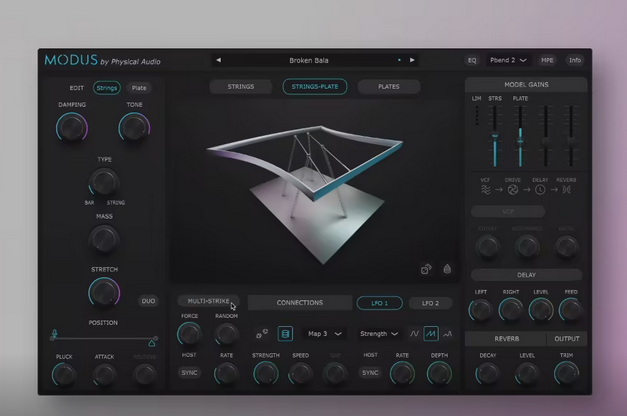Click the droplet icon in 3D view
Screen dimensions: 627x416
point(446,269)
